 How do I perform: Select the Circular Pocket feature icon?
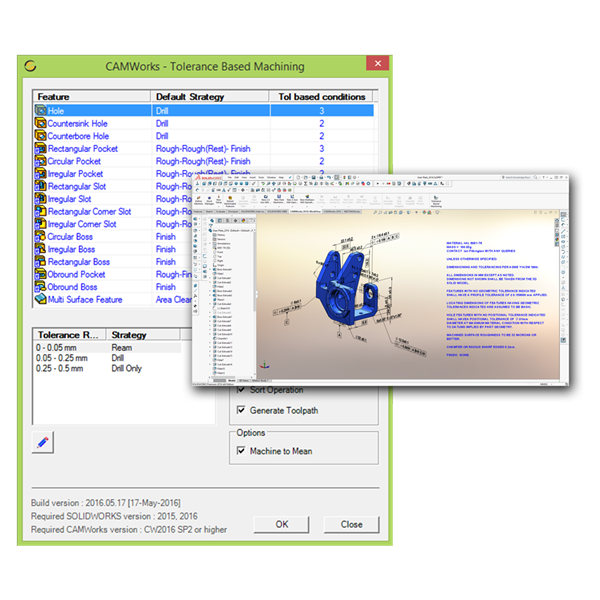tap(41, 161)
